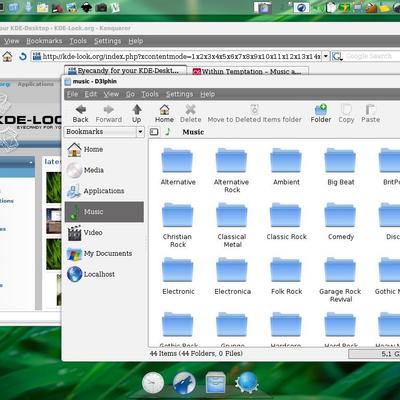The width and height of the screenshot is (400, 400).
Task: Select Music bookmark in sidebar
Action: click(x=104, y=212)
